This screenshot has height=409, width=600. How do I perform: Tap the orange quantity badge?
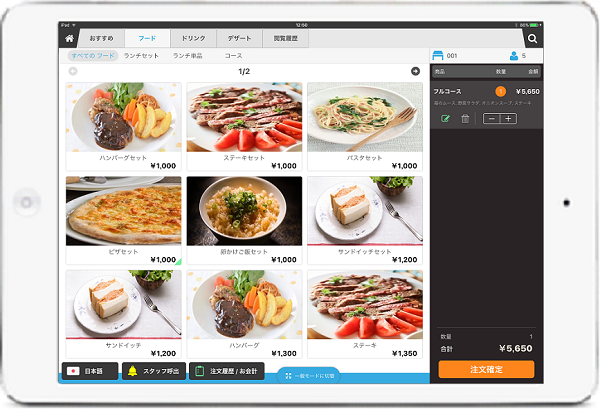pyautogui.click(x=500, y=91)
